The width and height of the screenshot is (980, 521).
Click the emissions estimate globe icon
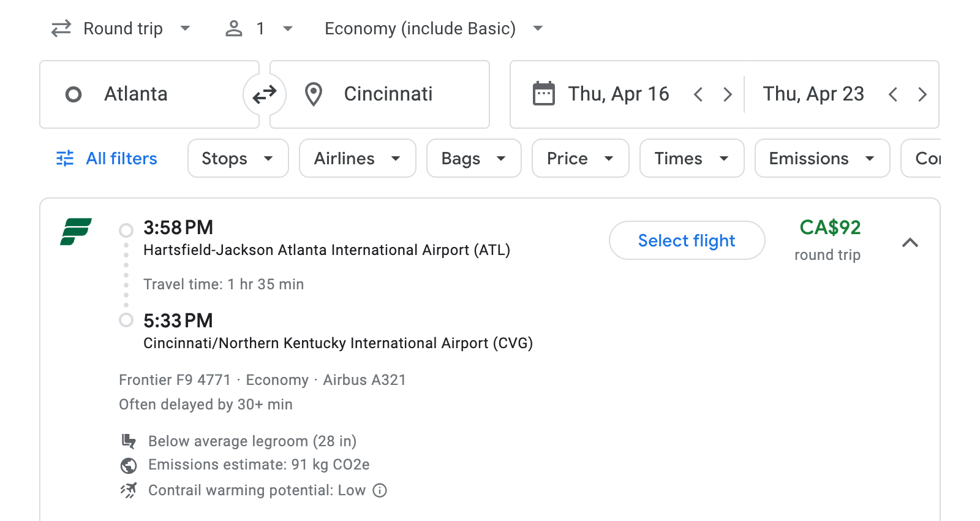click(129, 465)
